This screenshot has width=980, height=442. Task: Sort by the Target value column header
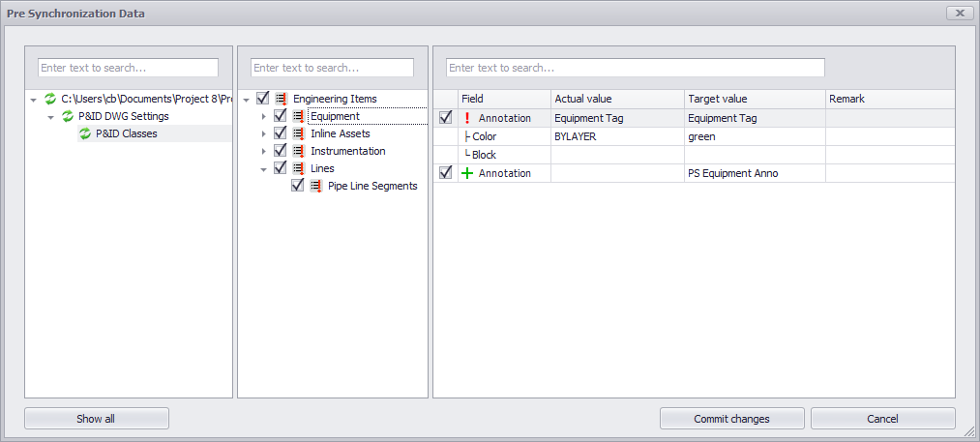pos(755,100)
